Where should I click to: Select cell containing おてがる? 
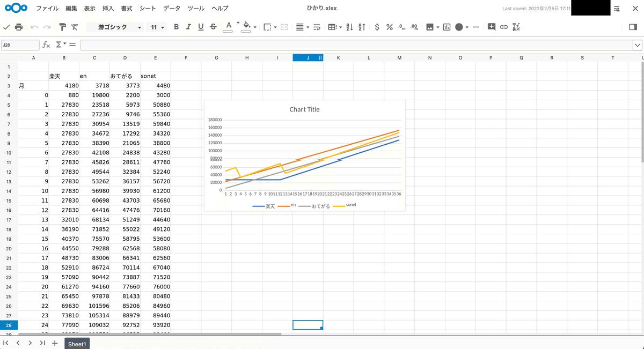tap(125, 76)
